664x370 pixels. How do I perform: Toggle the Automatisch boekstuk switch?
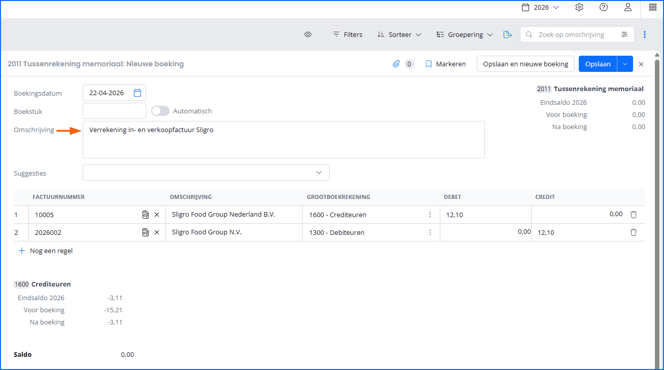point(160,111)
